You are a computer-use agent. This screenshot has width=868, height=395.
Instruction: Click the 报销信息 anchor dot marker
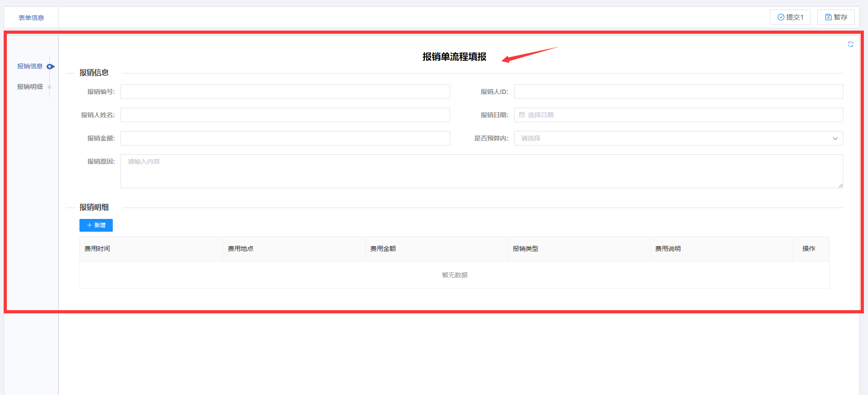click(50, 67)
